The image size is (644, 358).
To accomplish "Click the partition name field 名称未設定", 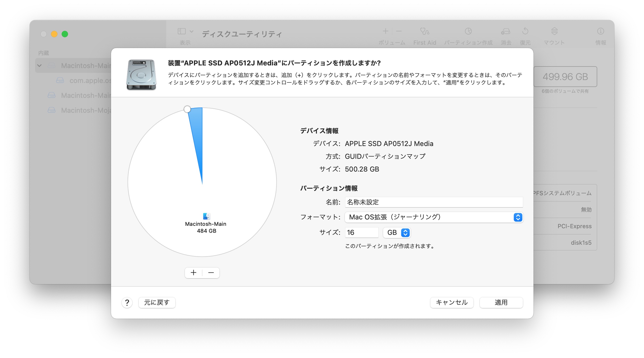I will 434,202.
